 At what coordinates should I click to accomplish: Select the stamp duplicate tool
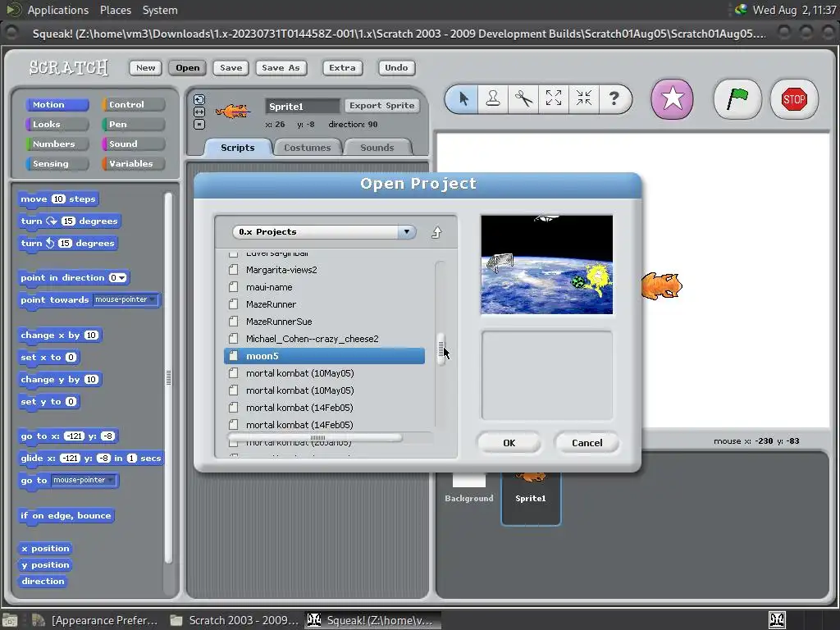[x=493, y=98]
